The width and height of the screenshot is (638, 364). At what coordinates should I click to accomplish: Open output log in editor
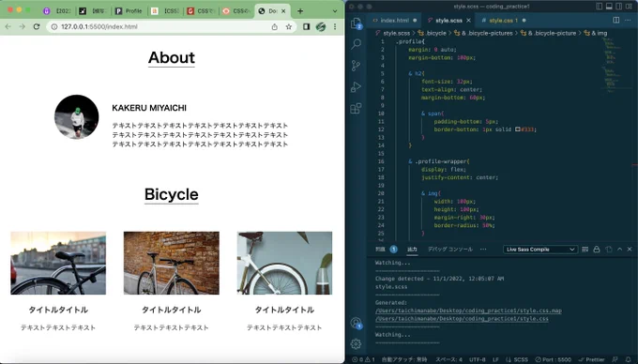click(609, 250)
